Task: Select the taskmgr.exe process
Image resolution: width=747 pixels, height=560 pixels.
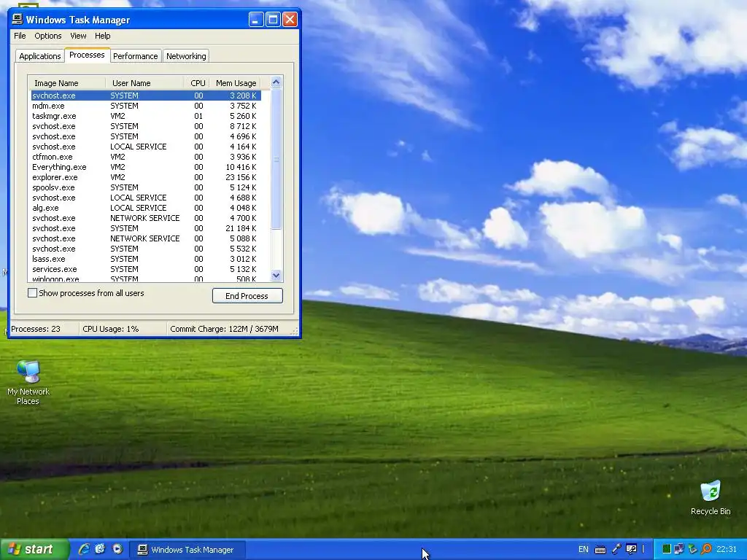Action: coord(146,116)
